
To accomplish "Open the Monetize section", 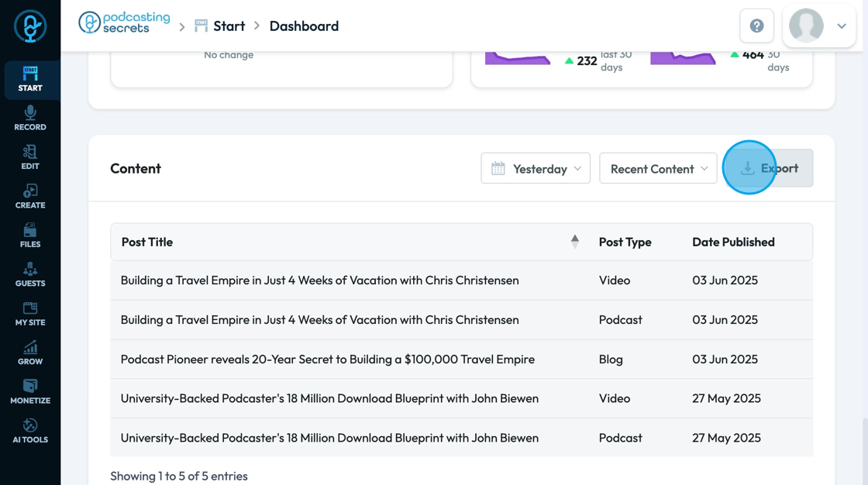I will (x=30, y=392).
